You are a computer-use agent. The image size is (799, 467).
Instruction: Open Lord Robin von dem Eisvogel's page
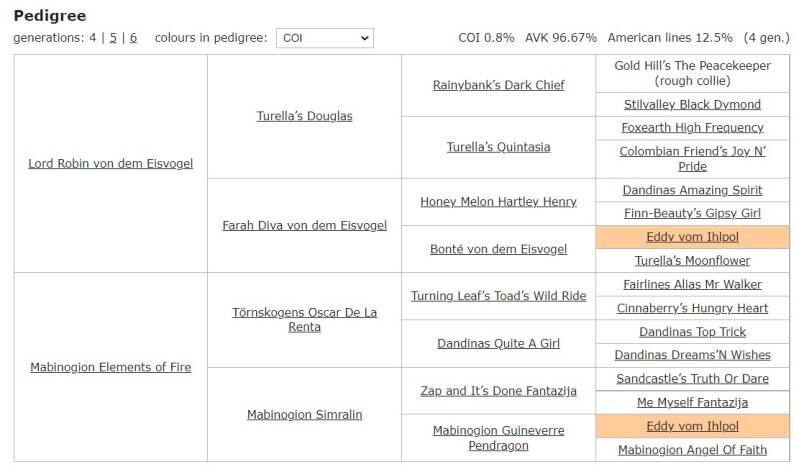tap(111, 163)
